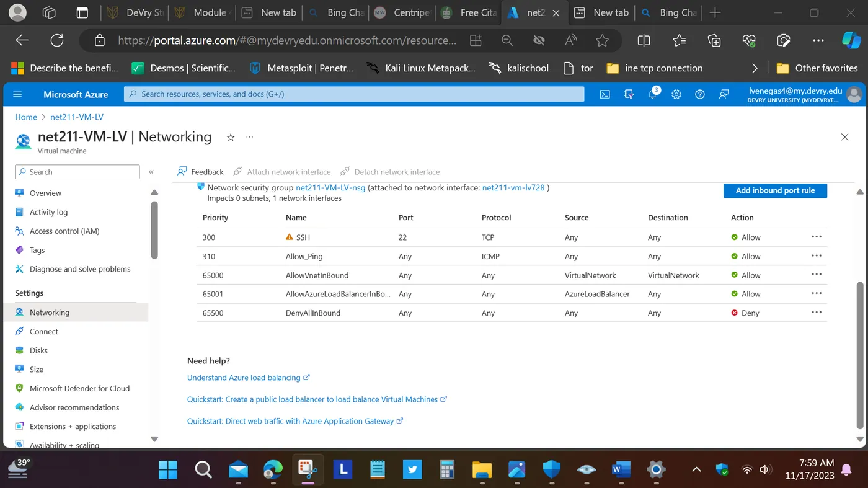Viewport: 868px width, 488px height.
Task: Open File Explorer from taskbar
Action: [482, 469]
